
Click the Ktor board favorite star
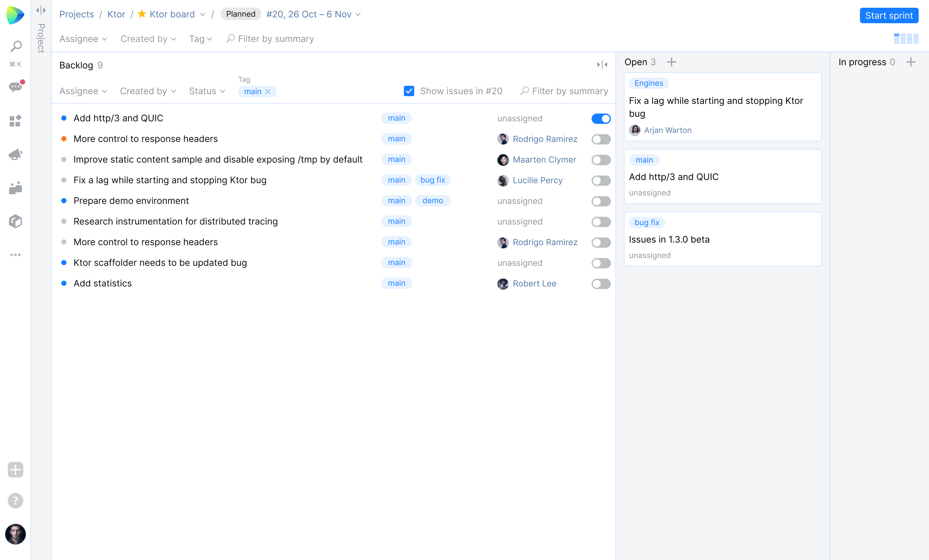142,14
